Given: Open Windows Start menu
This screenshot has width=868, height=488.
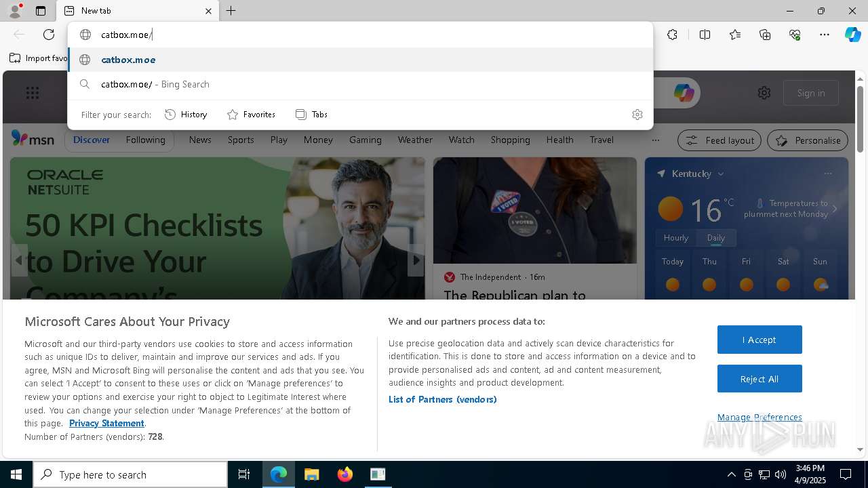Looking at the screenshot, I should point(16,474).
